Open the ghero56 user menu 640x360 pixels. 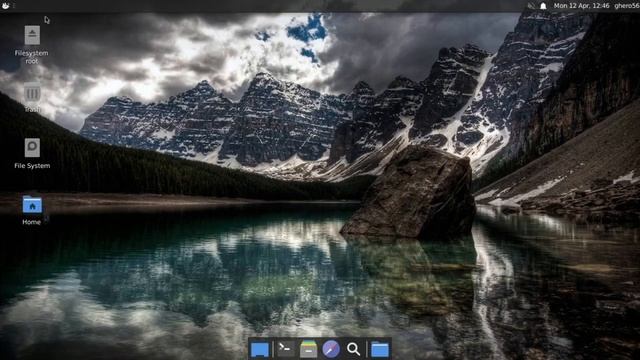627,6
